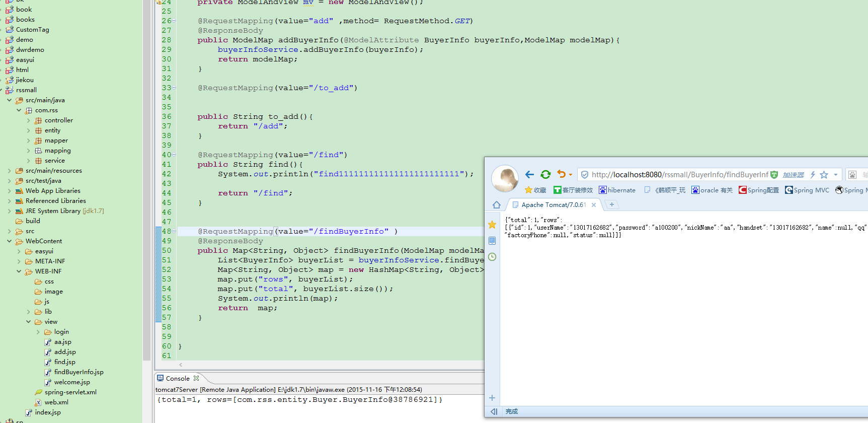Image resolution: width=868 pixels, height=423 pixels.
Task: Select the Apache Tomcat/7.0.61 tab
Action: tap(553, 204)
